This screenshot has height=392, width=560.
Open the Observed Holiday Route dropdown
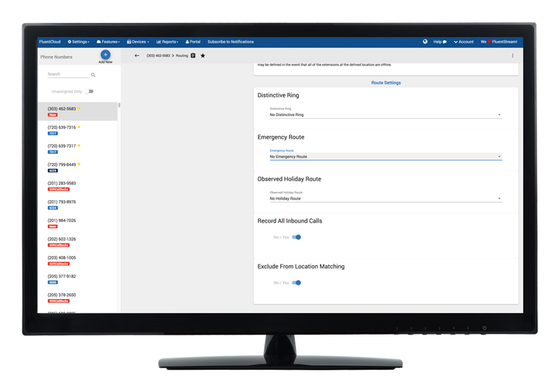(x=385, y=199)
